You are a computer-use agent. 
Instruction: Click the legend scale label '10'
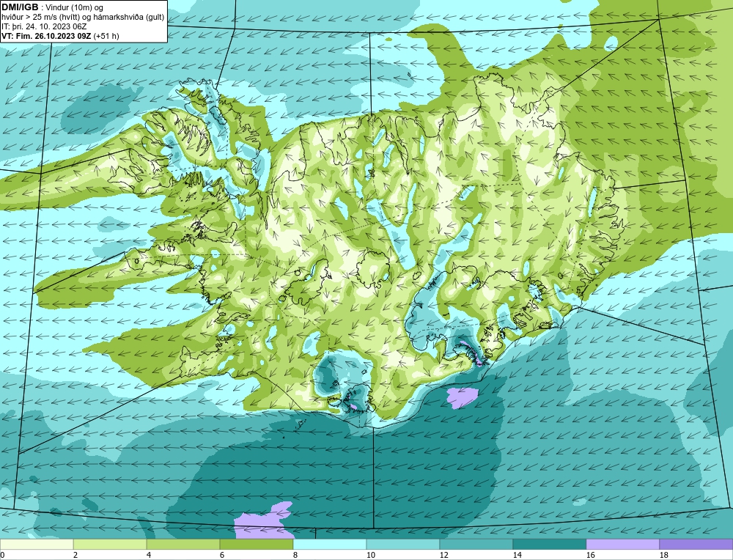(371, 555)
